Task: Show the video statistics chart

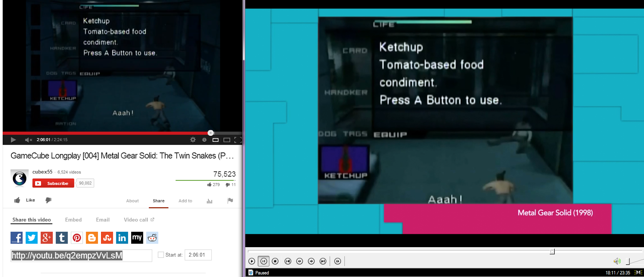Action: point(209,201)
